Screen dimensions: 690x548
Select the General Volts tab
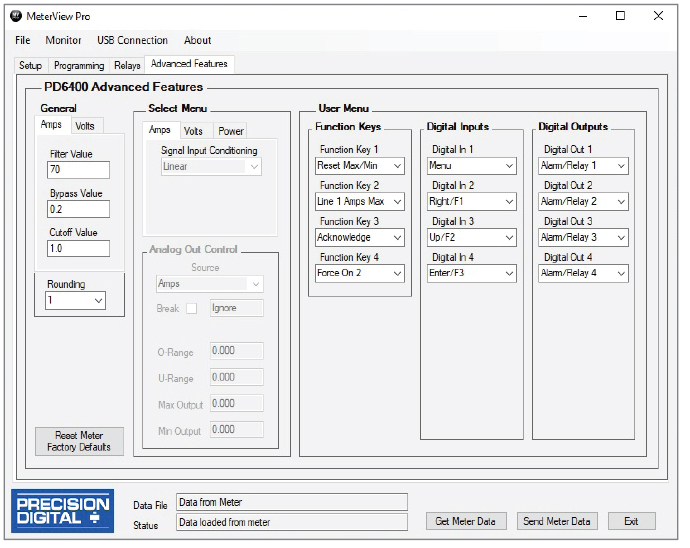coord(85,126)
